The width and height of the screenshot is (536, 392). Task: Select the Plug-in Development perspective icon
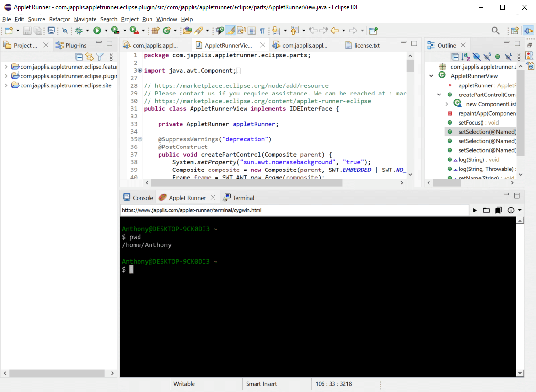[528, 31]
